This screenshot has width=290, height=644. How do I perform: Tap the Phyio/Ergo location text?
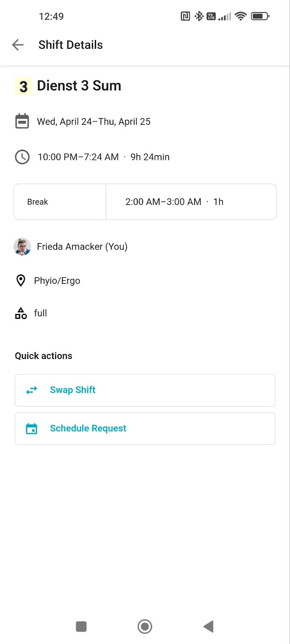57,281
